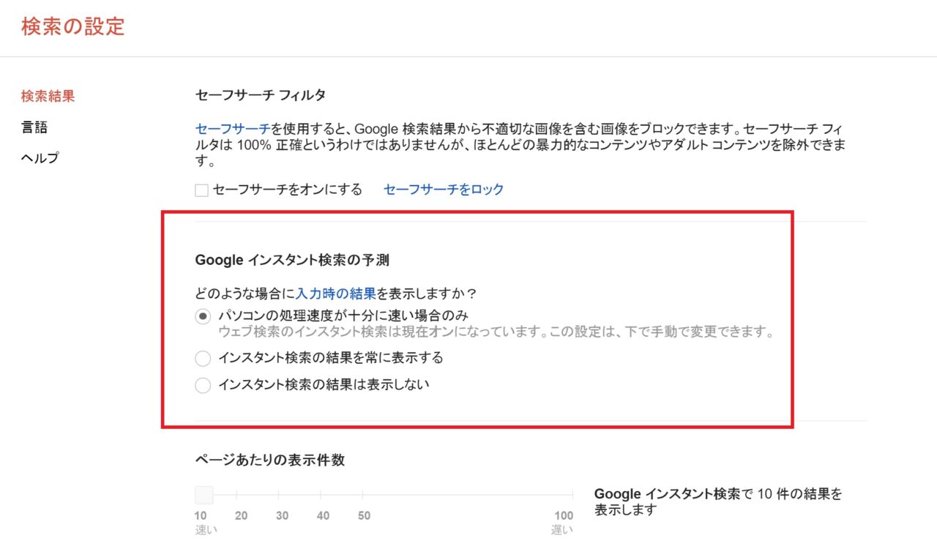937x560 pixels.
Task: Open the 検索結果 settings section
Action: click(x=48, y=96)
